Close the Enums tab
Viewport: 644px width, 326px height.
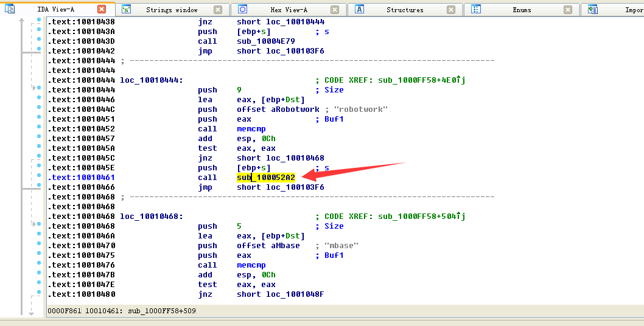point(567,10)
